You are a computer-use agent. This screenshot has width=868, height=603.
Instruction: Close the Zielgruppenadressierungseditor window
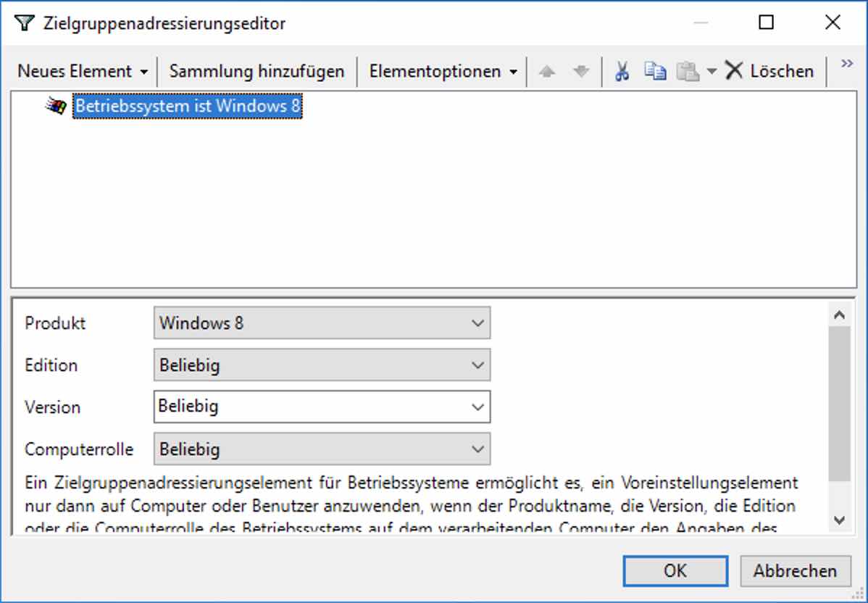pos(832,22)
